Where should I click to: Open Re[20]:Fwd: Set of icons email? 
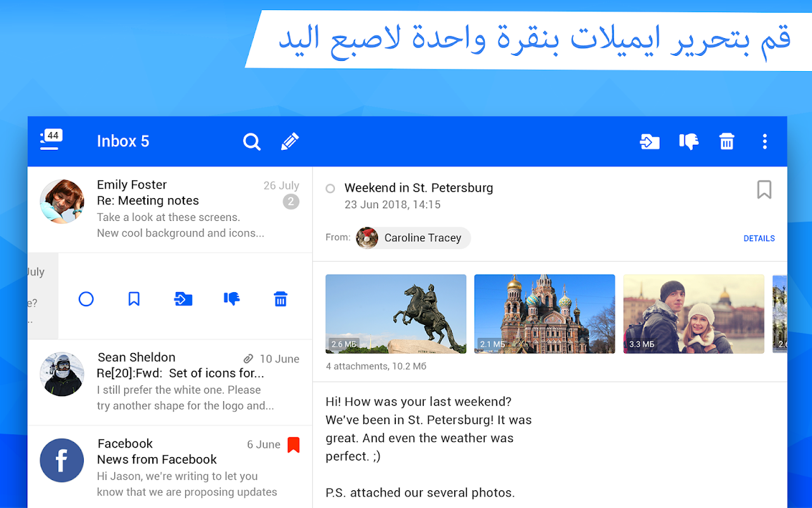point(170,382)
